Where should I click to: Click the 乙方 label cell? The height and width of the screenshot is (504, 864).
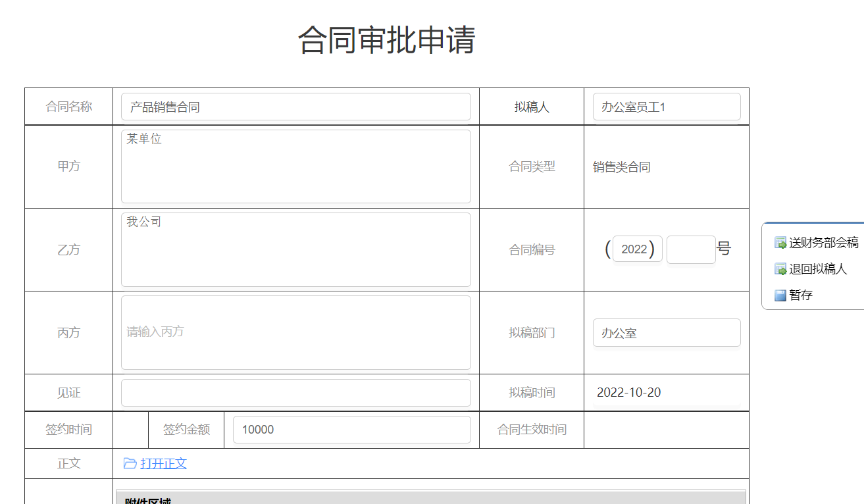[69, 250]
